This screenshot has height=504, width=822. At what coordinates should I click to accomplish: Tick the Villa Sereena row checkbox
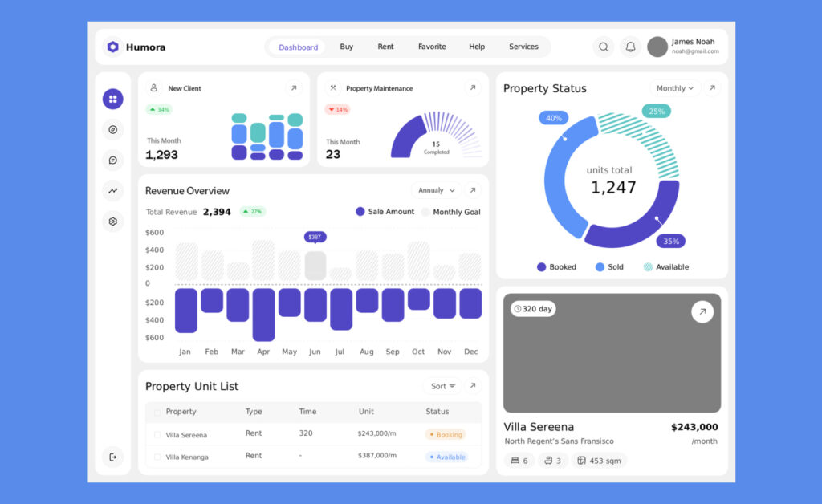(x=157, y=435)
